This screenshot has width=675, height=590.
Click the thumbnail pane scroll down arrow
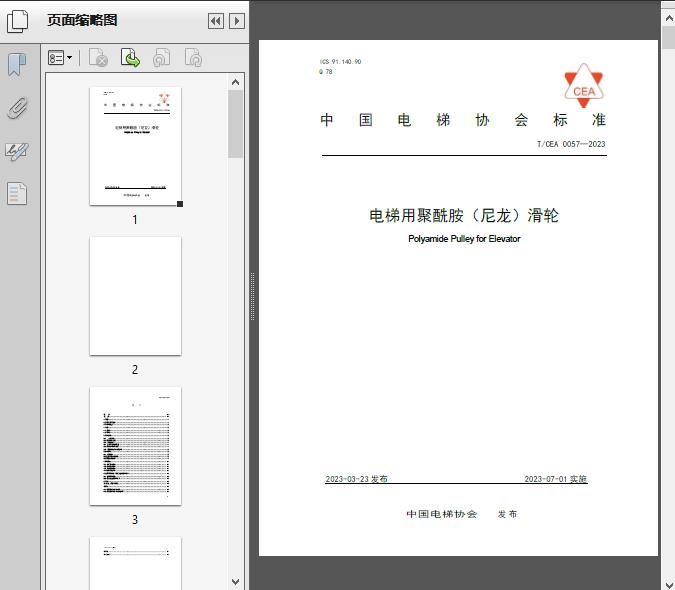[x=235, y=582]
